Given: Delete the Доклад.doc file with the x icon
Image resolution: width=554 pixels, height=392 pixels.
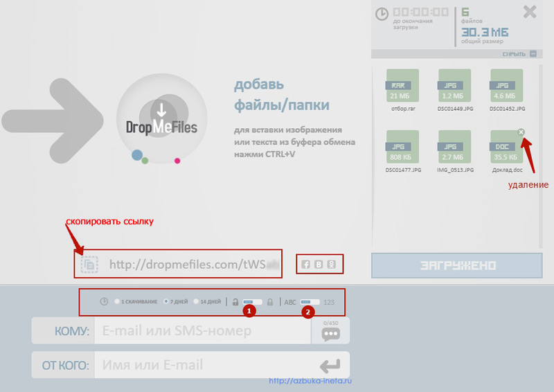Looking at the screenshot, I should [x=521, y=132].
